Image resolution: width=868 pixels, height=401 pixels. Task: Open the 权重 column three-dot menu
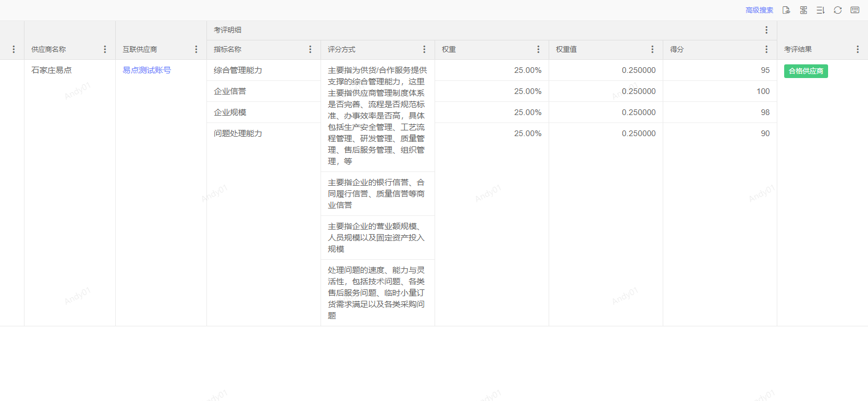pyautogui.click(x=538, y=50)
